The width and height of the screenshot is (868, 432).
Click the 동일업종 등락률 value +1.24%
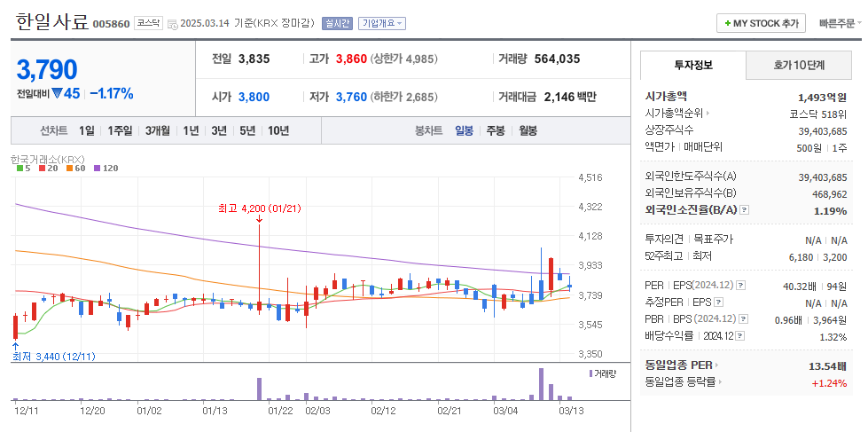click(x=829, y=382)
